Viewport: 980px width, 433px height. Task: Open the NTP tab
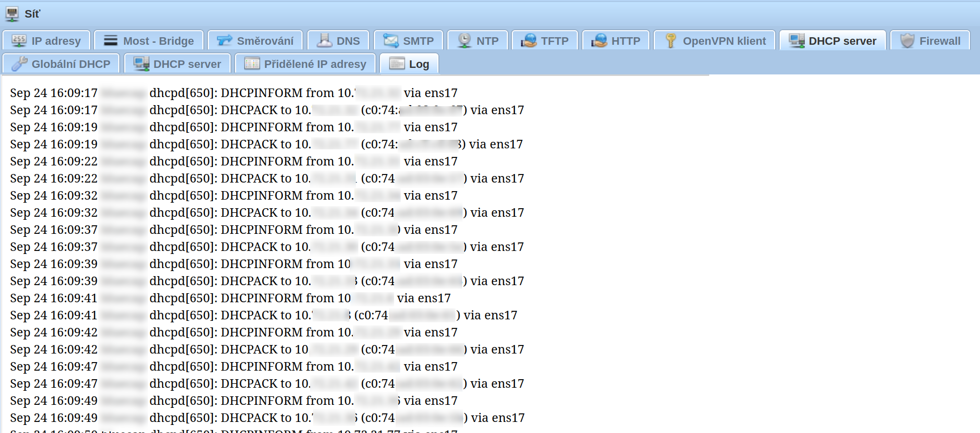tap(478, 41)
